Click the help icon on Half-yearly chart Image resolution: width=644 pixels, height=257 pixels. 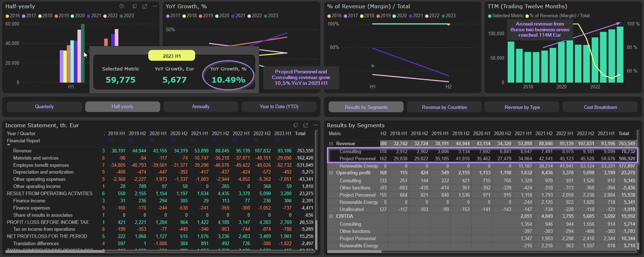[122, 6]
